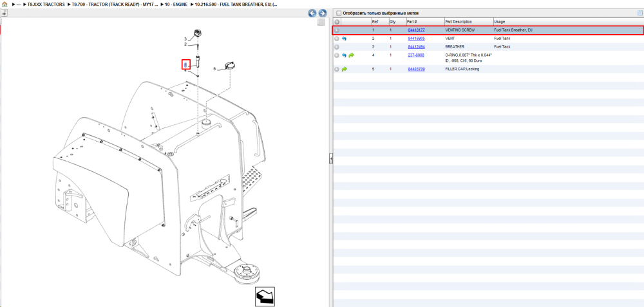
Task: Open the T9.XXX TRACTORS breadcrumb
Action: [46, 4]
